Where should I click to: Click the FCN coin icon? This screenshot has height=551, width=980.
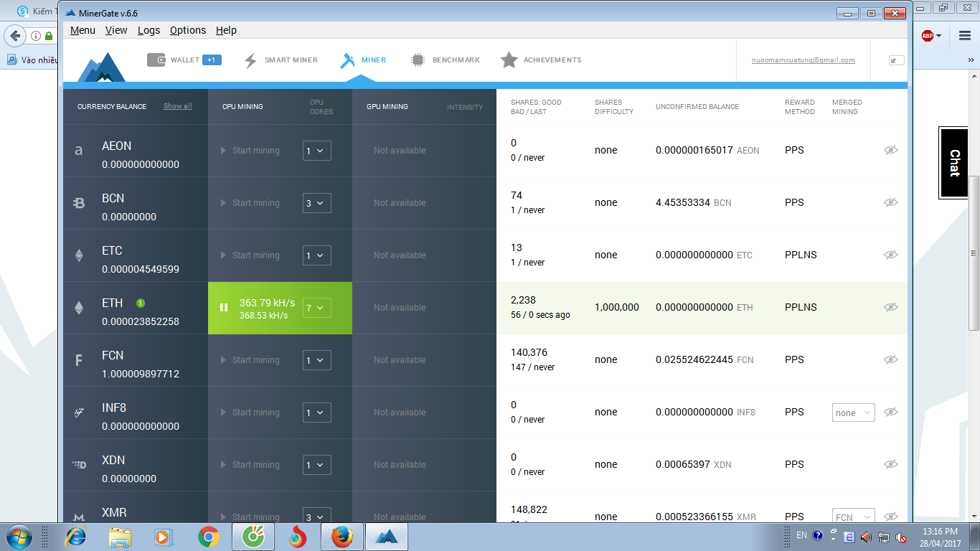point(79,360)
